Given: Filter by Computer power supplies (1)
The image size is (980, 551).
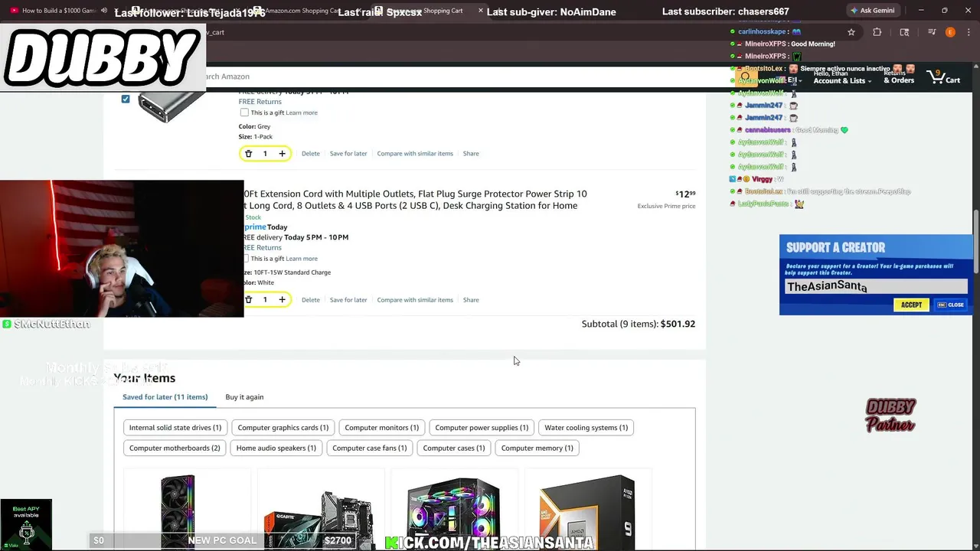Looking at the screenshot, I should pyautogui.click(x=482, y=428).
